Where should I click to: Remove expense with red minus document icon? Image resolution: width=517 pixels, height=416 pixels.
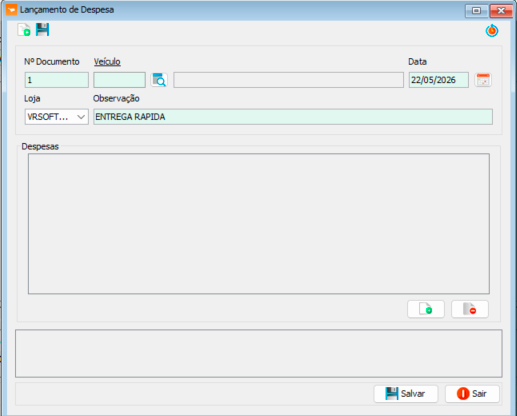(470, 309)
